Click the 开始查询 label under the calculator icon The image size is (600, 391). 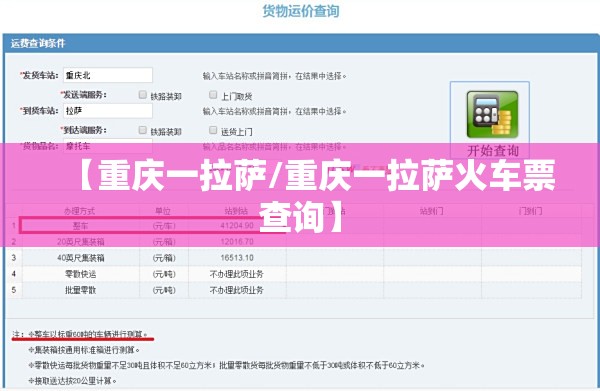493,150
